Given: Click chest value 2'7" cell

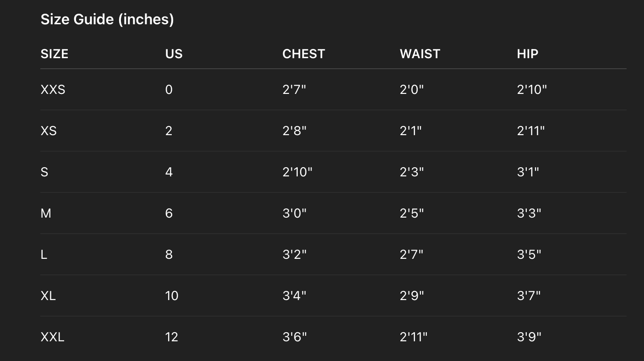Looking at the screenshot, I should (294, 89).
